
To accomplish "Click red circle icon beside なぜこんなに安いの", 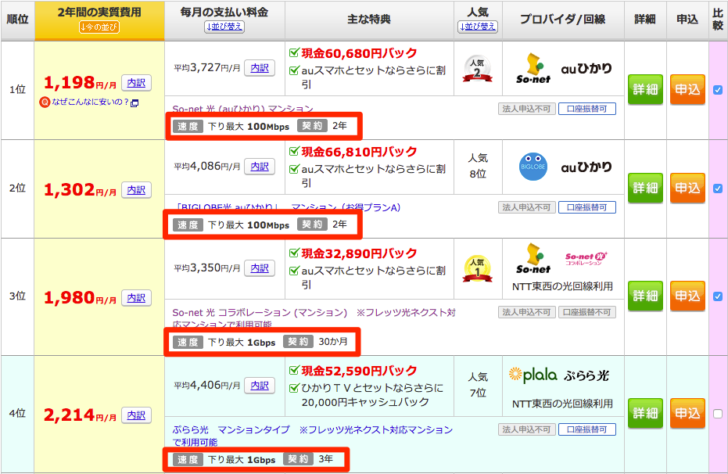I will coord(45,102).
